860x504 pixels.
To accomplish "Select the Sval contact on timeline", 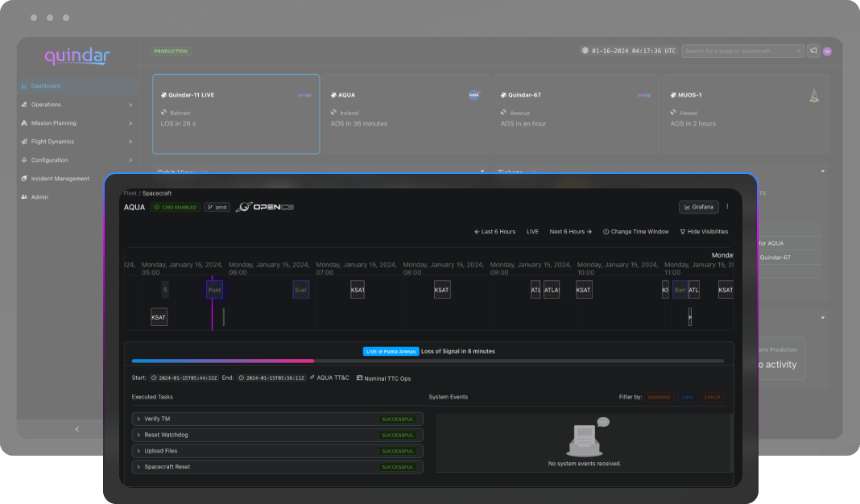I will [300, 290].
